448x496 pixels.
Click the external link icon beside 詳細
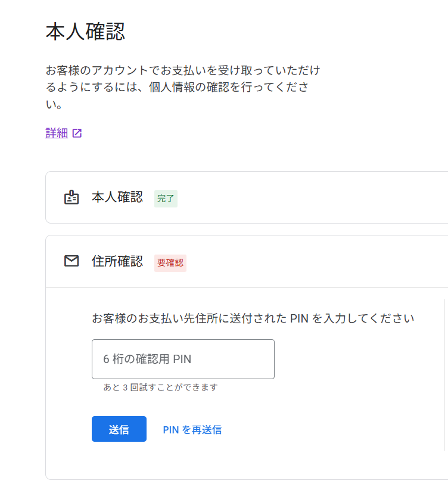click(77, 134)
